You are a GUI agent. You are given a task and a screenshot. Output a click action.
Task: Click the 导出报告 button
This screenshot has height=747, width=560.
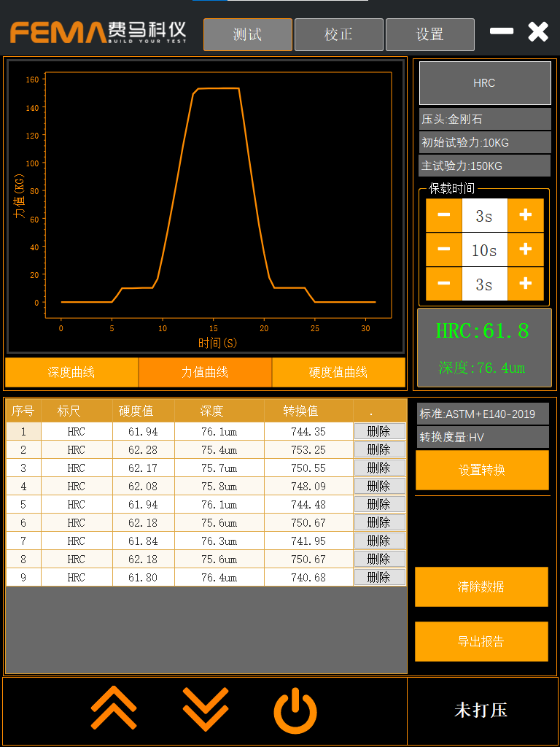481,641
